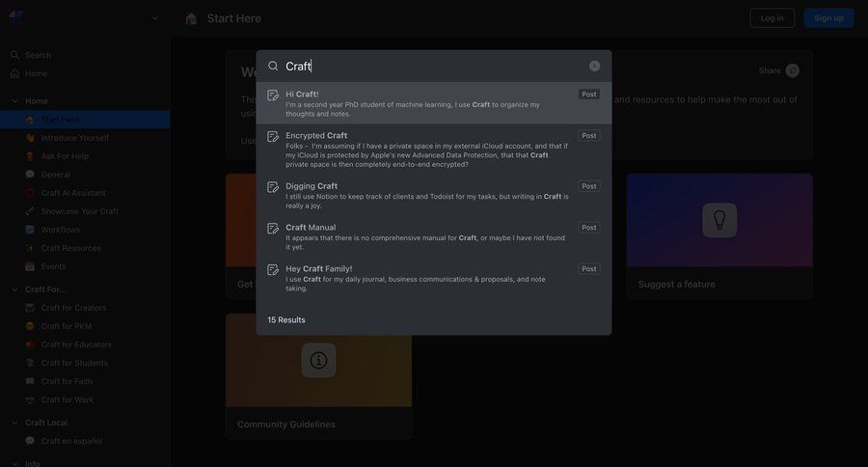
Task: Open Introduce Yourself space
Action: pos(85,137)
